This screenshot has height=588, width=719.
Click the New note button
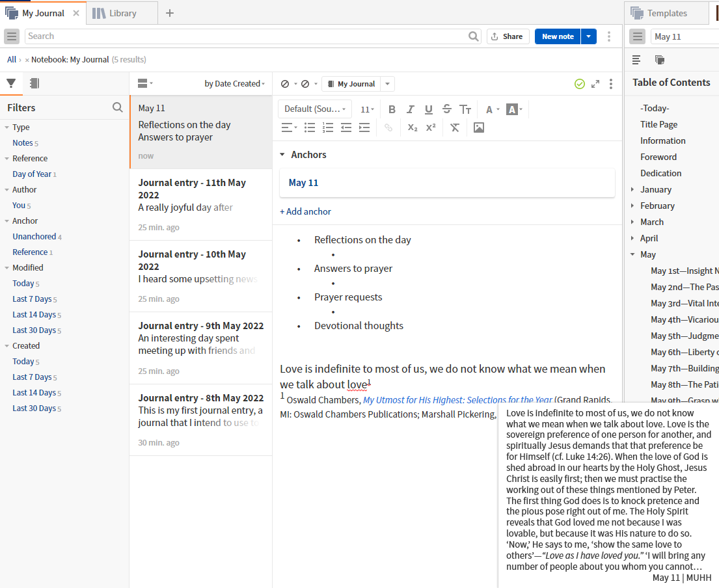coord(558,36)
